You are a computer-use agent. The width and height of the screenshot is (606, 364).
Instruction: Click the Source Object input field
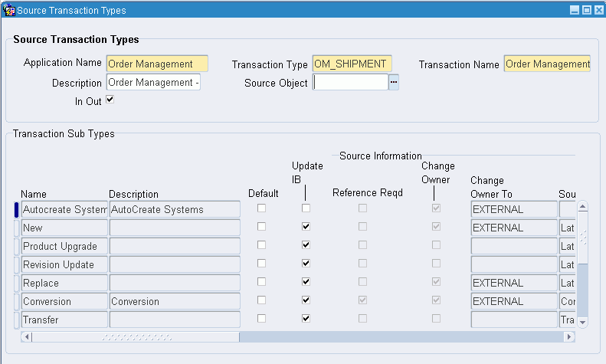click(x=350, y=82)
